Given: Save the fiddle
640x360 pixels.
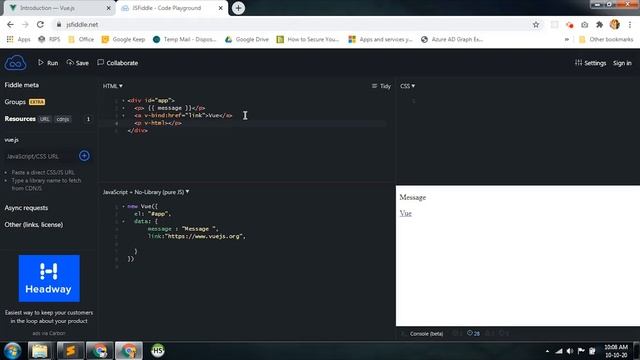Looking at the screenshot, I should point(78,63).
